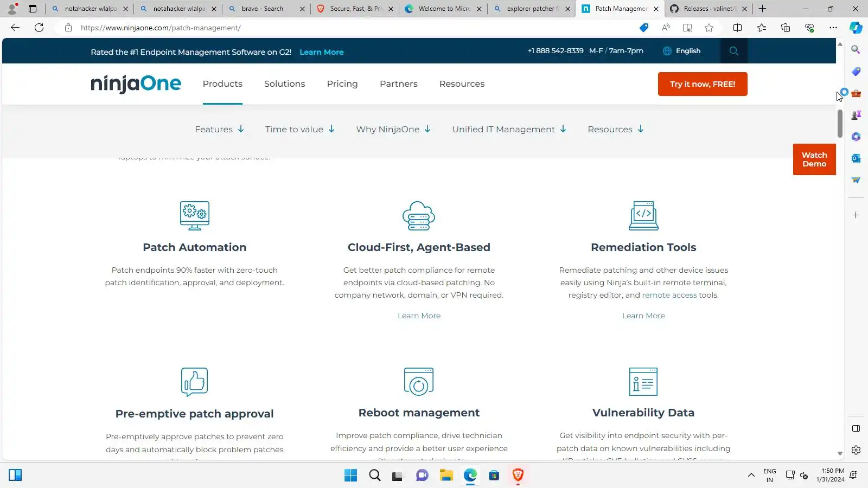
Task: Open the Resources main navigation menu
Action: pyautogui.click(x=462, y=84)
